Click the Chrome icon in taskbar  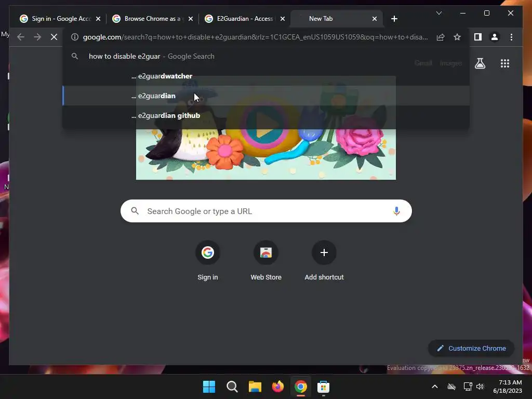coord(301,387)
